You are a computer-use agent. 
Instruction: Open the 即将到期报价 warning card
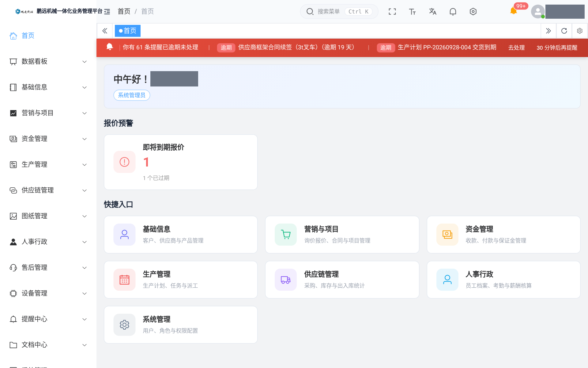181,162
